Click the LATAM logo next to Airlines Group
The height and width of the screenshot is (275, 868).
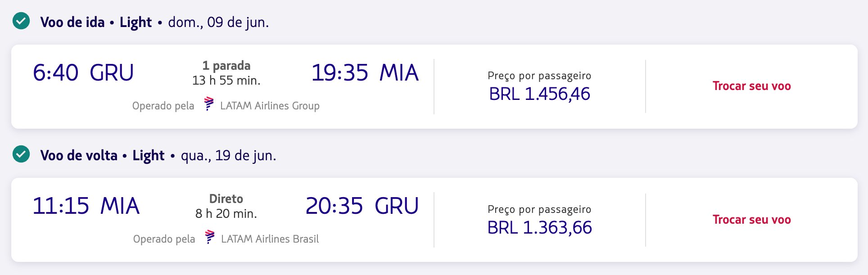coord(208,104)
